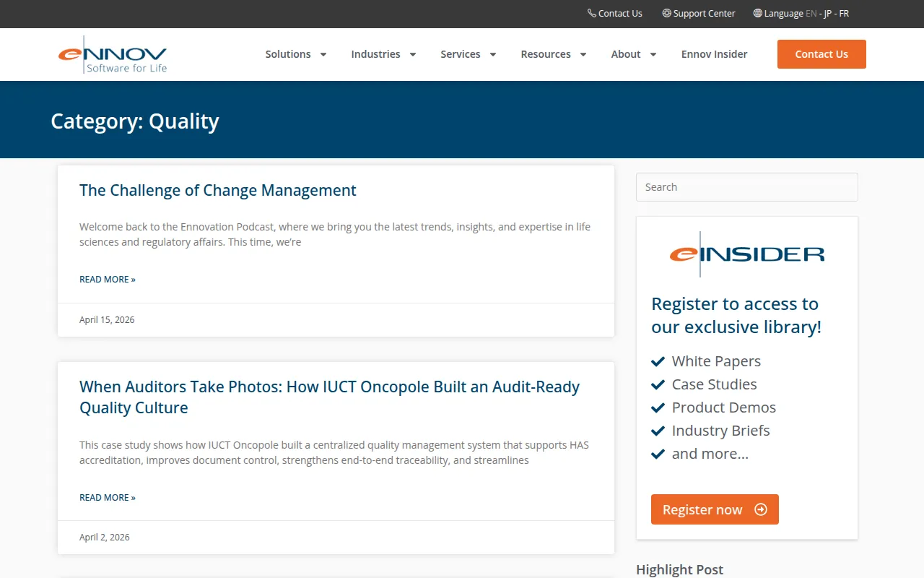Click the Case Studies list item
This screenshot has height=578, width=924.
[715, 384]
